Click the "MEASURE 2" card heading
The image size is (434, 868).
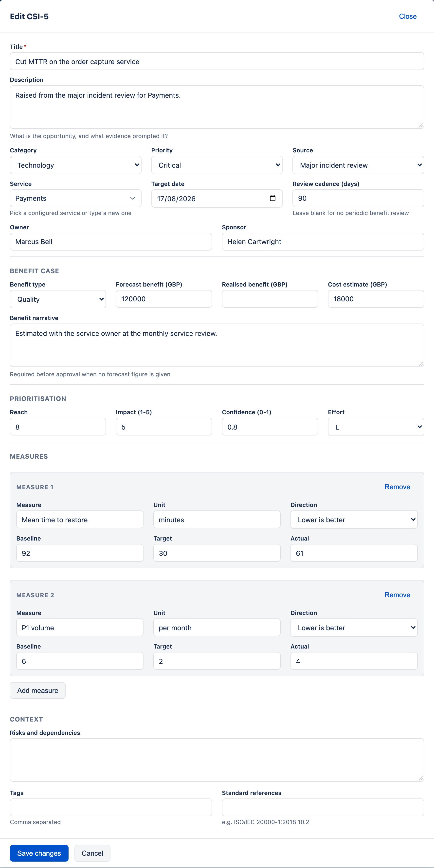pos(35,596)
